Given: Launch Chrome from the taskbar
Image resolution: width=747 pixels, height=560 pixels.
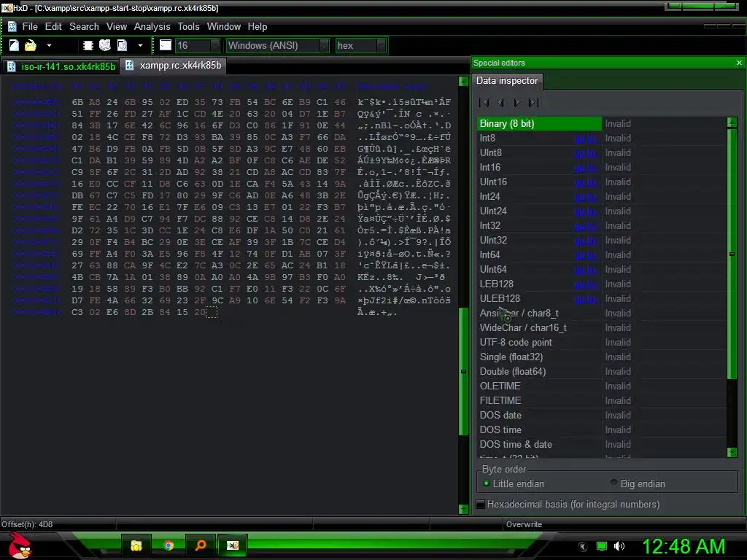Looking at the screenshot, I should pos(169,545).
